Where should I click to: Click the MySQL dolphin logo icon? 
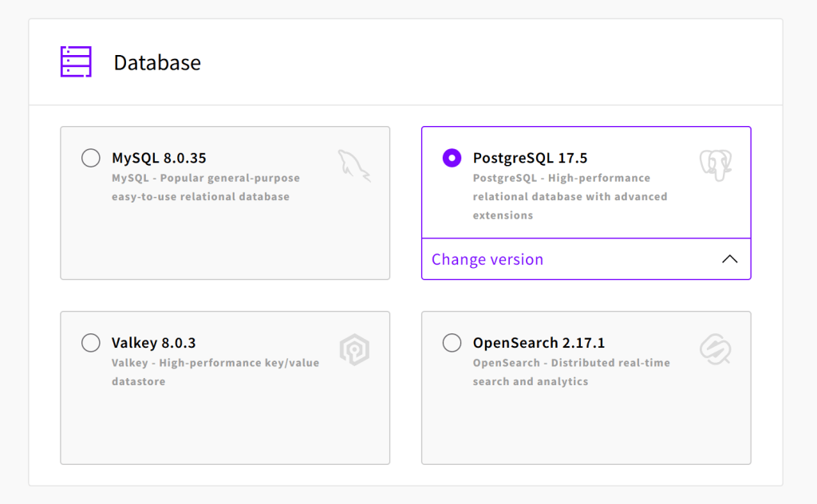pos(354,166)
